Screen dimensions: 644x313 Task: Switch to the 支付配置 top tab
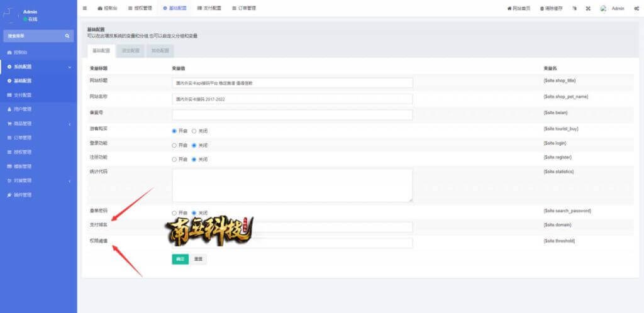[x=209, y=8]
